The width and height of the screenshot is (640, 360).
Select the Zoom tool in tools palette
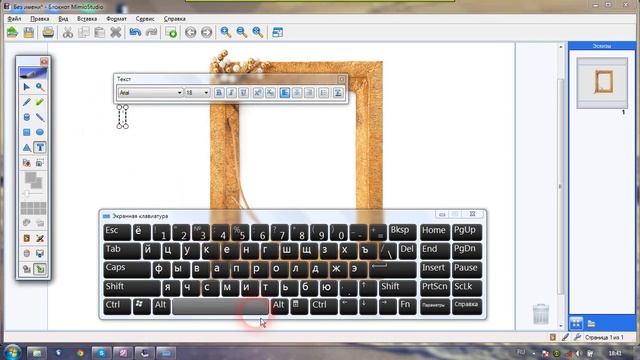pos(40,87)
